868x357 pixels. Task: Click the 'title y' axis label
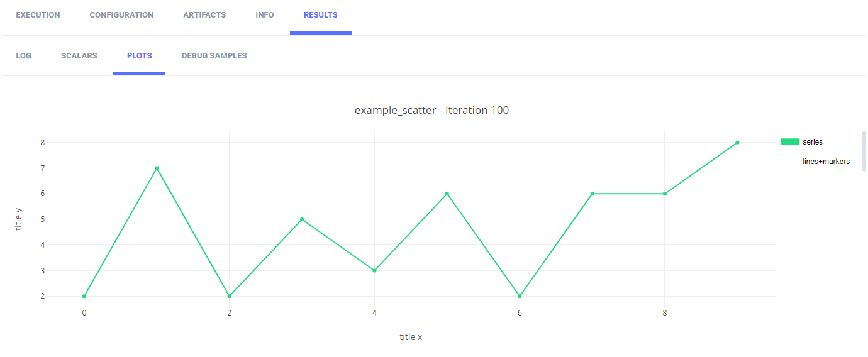click(x=18, y=219)
